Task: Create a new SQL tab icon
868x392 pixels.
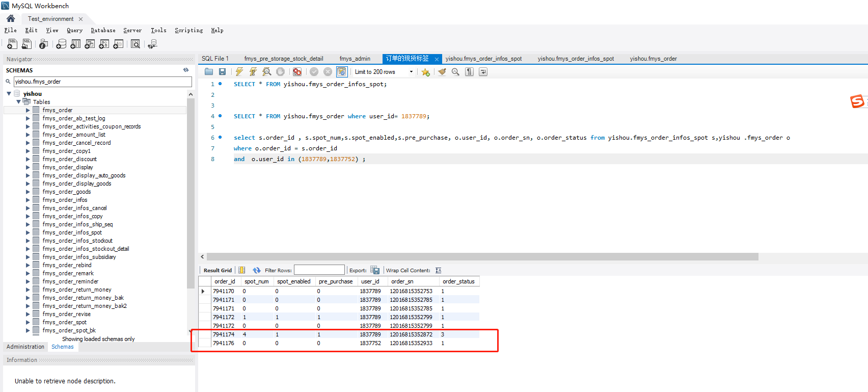Action: pos(12,44)
